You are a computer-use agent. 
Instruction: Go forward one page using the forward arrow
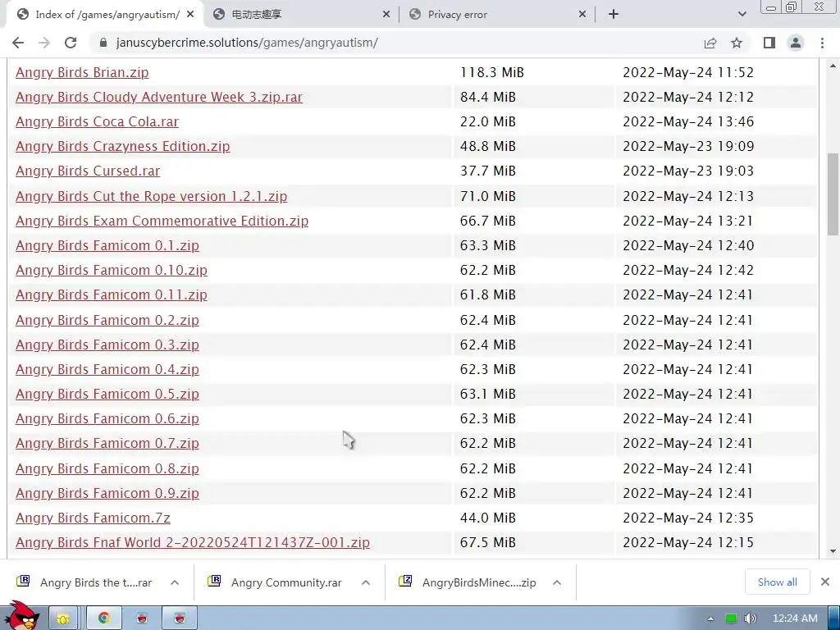pos(44,43)
